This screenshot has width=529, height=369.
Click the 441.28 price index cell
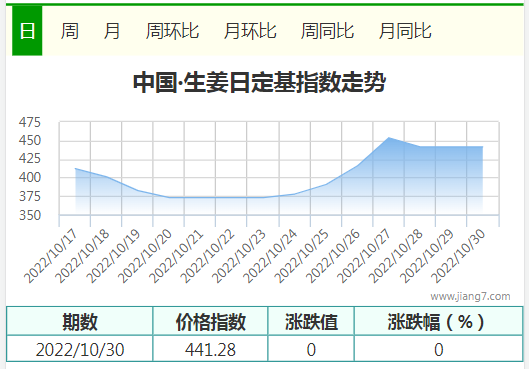210,349
